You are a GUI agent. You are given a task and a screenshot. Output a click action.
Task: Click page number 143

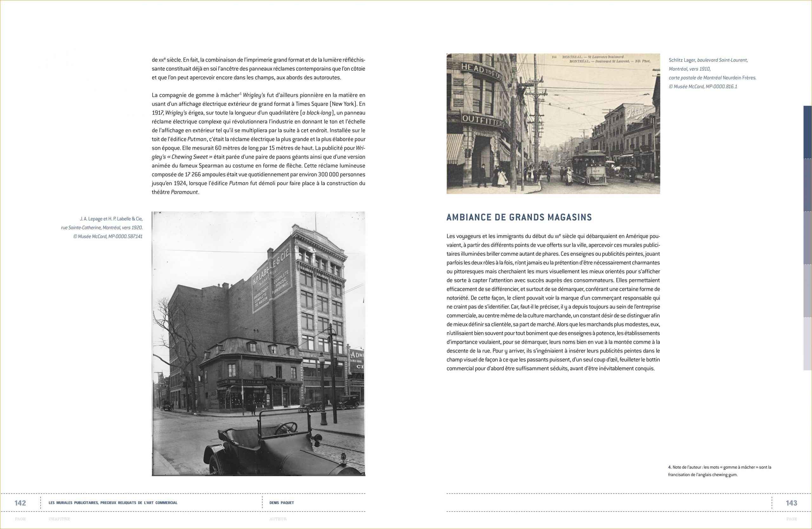[791, 503]
